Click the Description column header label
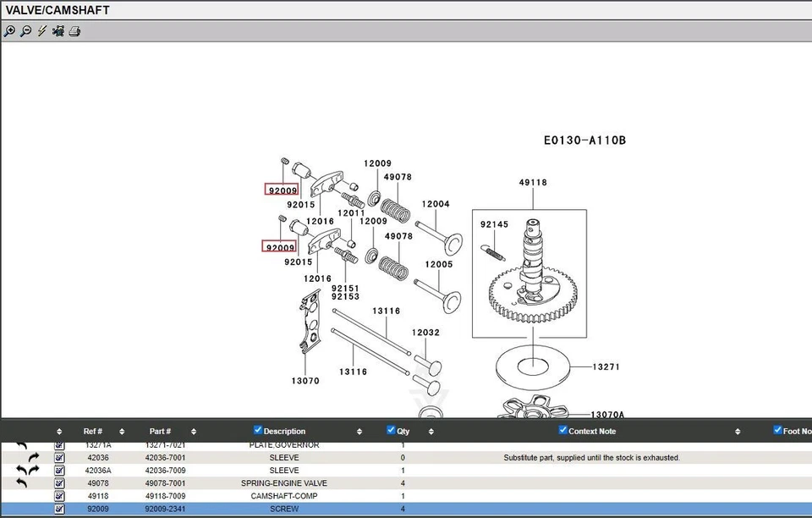 click(x=284, y=432)
